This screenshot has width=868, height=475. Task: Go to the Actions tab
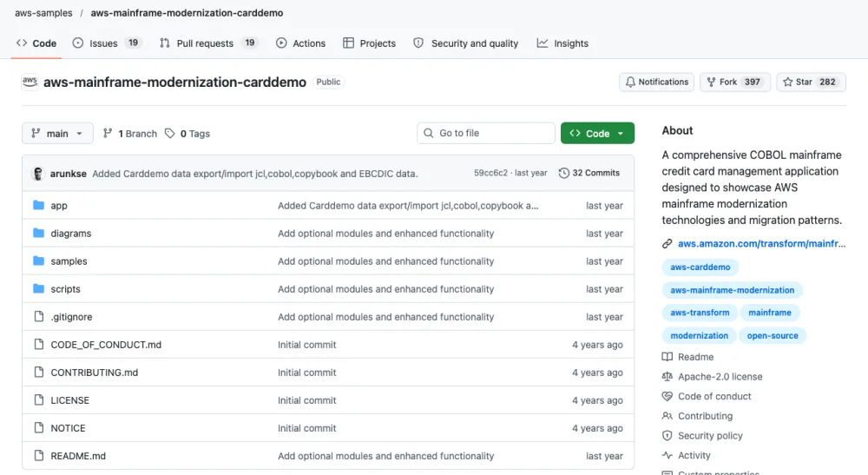tap(300, 43)
